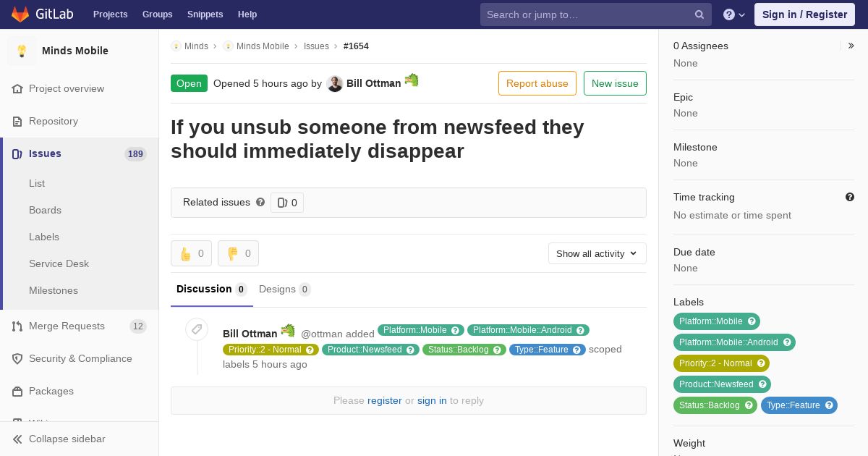Open the Labels sidebar sub-item
868x456 pixels.
44,237
